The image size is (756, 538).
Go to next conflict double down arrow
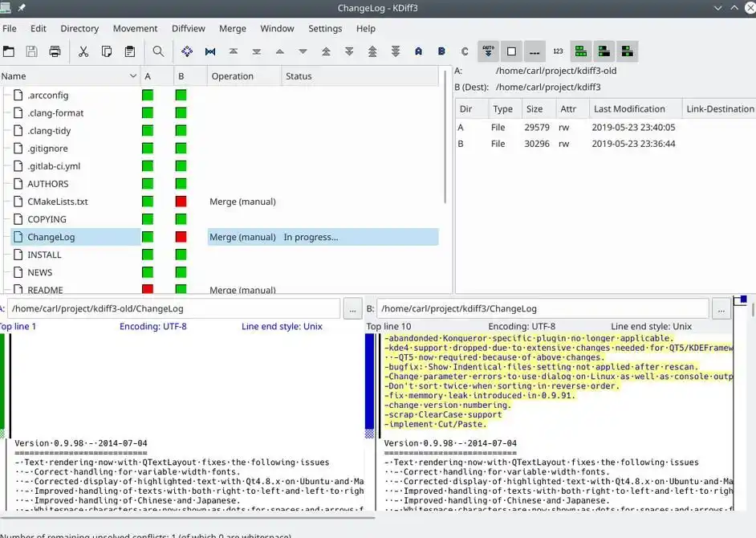[x=349, y=51]
